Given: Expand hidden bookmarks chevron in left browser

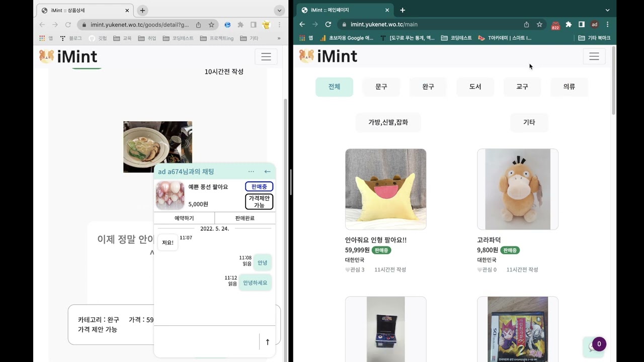Looking at the screenshot, I should click(x=279, y=38).
